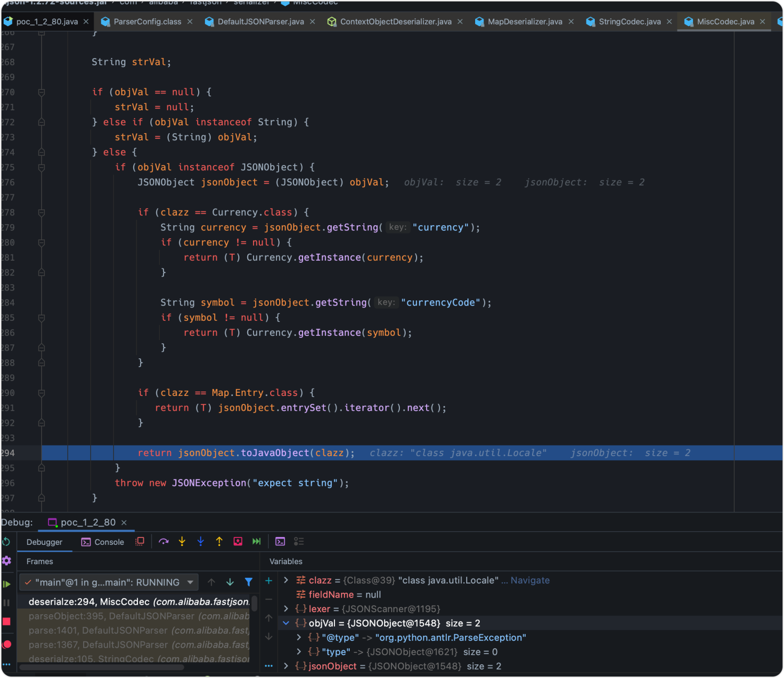784x678 pixels.
Task: Click the blue Force Step Into icon
Action: 201,542
